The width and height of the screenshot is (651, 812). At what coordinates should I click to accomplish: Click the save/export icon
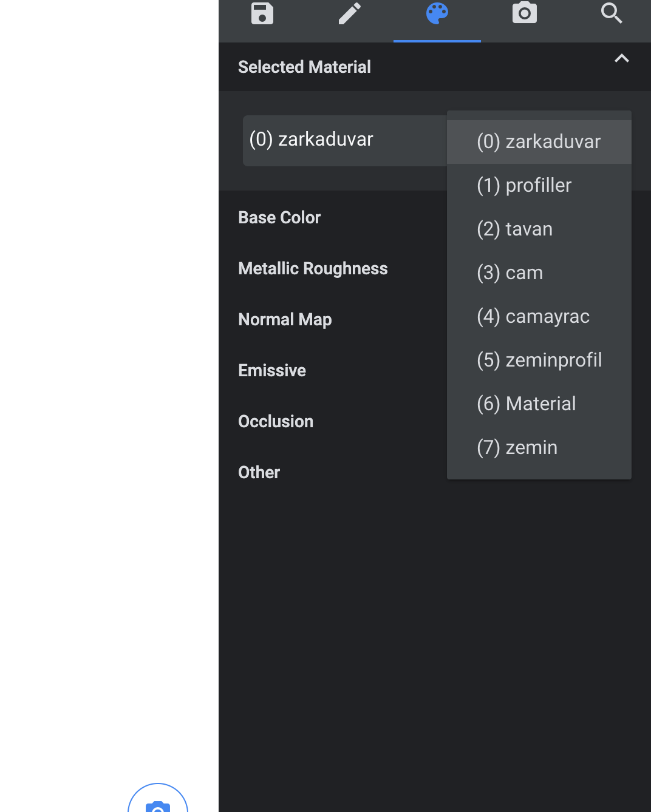tap(261, 13)
